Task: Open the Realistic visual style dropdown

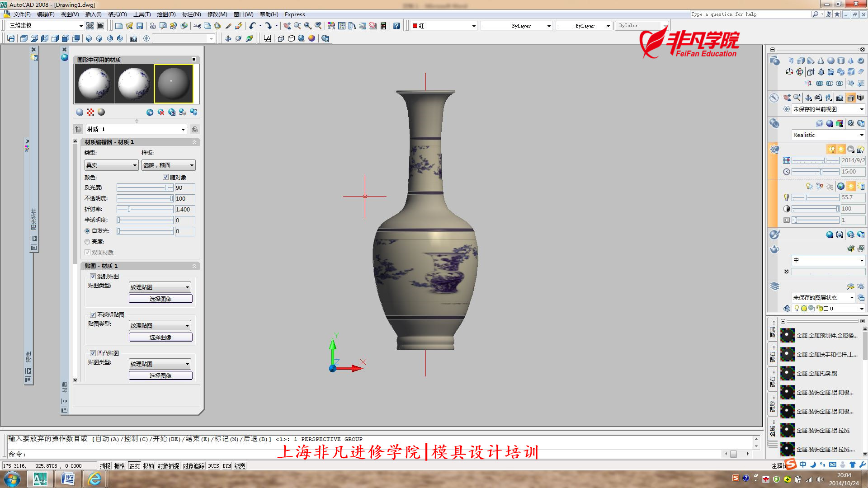Action: click(828, 135)
